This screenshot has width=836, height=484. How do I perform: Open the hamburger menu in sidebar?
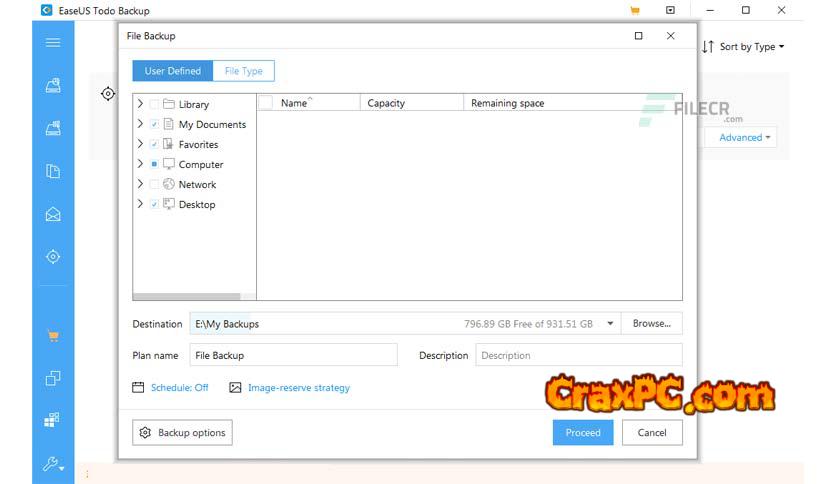pyautogui.click(x=53, y=43)
